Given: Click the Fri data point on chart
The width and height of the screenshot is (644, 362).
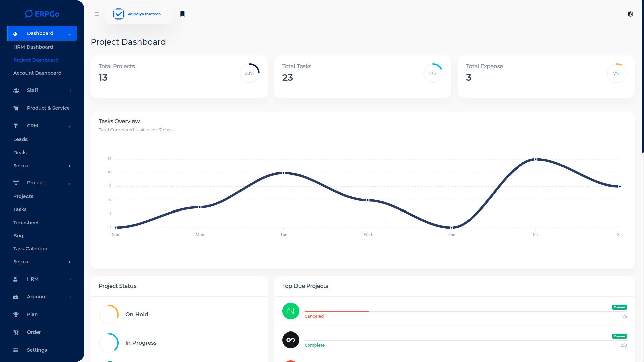Looking at the screenshot, I should 536,159.
